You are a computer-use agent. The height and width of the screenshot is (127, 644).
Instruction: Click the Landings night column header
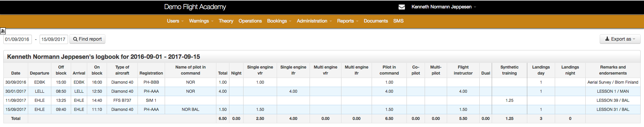click(x=570, y=70)
